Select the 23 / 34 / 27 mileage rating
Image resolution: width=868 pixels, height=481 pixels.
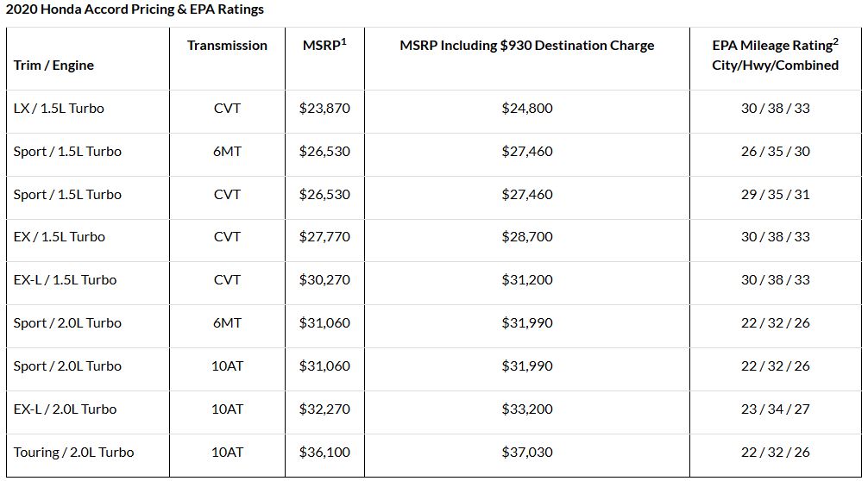point(775,409)
